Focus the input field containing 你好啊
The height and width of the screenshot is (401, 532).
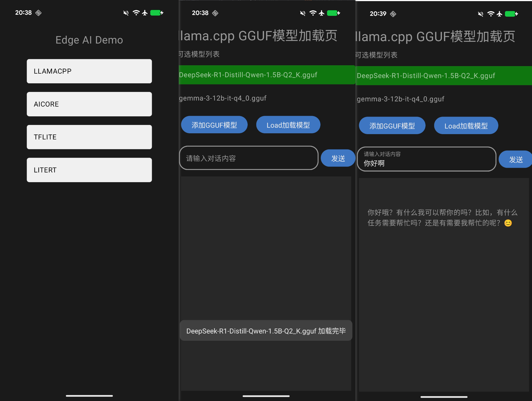coord(426,159)
